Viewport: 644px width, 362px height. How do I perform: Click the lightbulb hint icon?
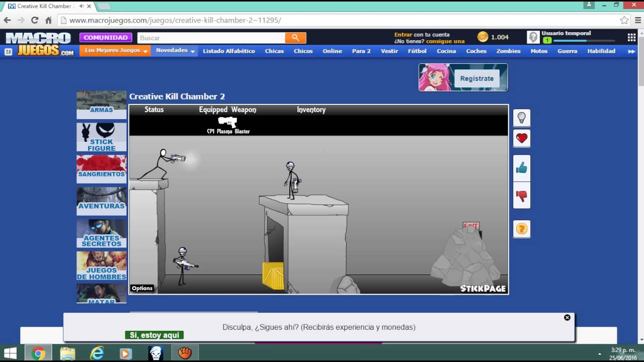[522, 118]
